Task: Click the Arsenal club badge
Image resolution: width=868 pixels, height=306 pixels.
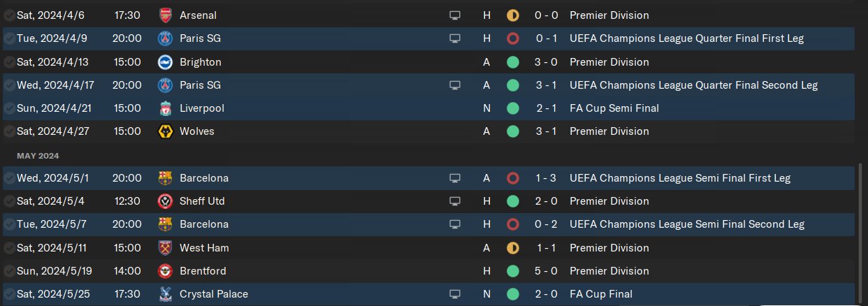Action: tap(165, 15)
